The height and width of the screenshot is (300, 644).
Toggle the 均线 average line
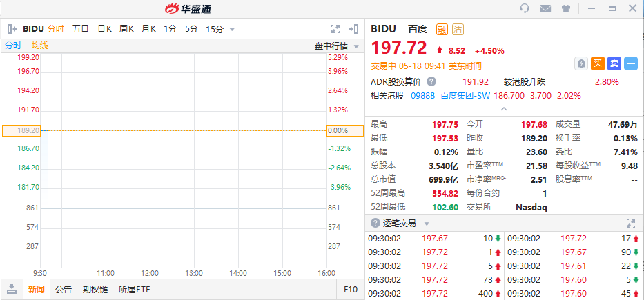[40, 46]
